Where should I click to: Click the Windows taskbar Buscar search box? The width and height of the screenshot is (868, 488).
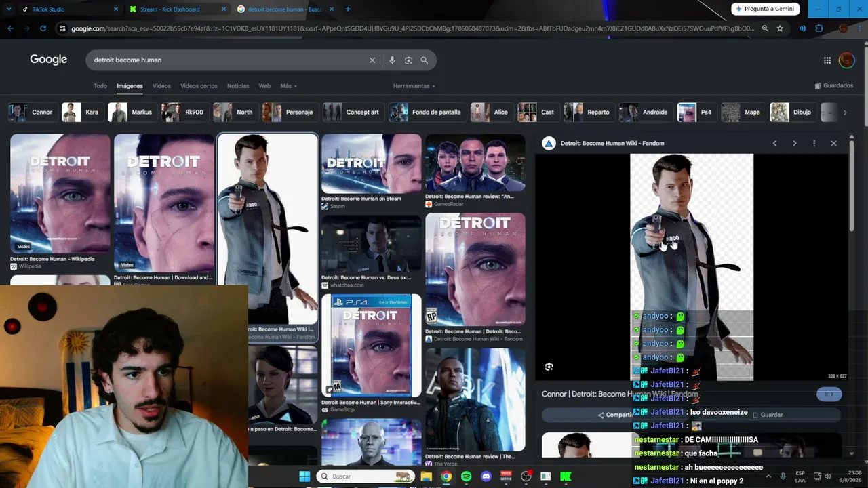[366, 476]
